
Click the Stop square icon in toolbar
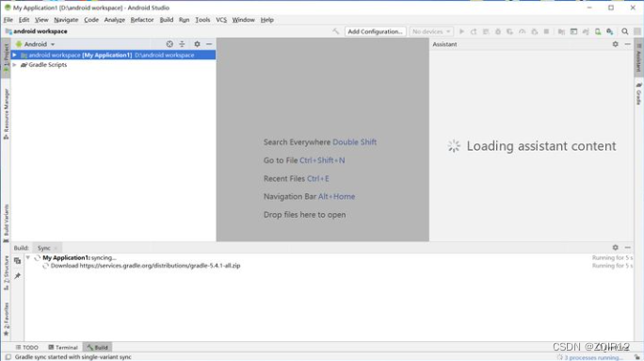546,32
